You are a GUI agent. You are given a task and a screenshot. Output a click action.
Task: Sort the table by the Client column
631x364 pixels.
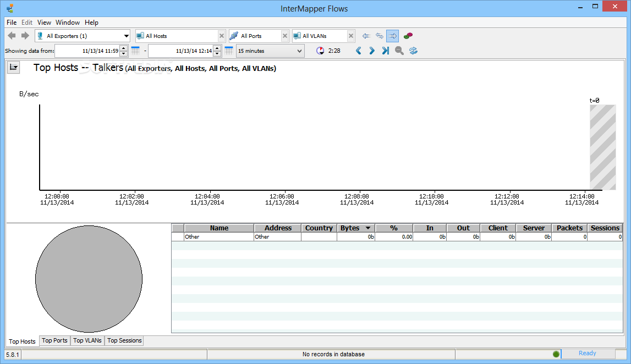(498, 228)
